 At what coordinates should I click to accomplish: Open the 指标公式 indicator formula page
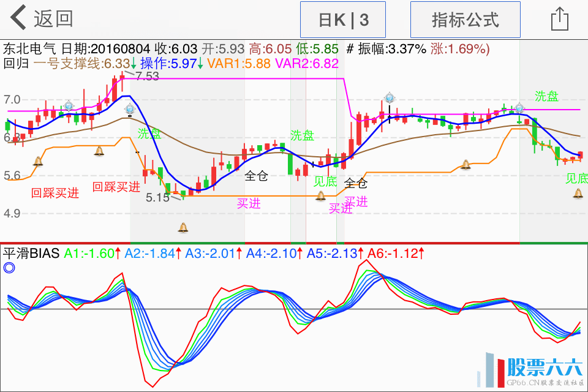tap(465, 20)
